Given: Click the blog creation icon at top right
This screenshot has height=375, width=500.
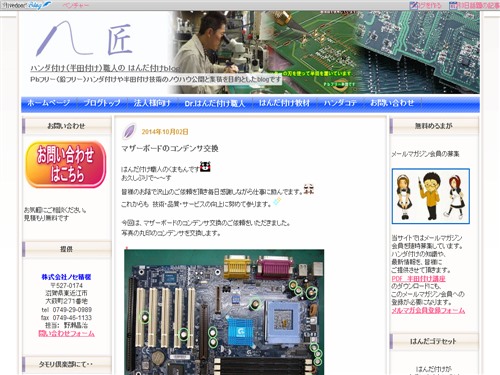Looking at the screenshot, I should 413,5.
